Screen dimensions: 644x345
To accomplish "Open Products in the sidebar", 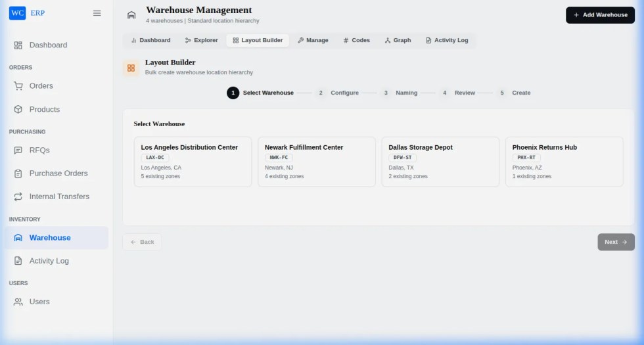I will tap(57, 109).
